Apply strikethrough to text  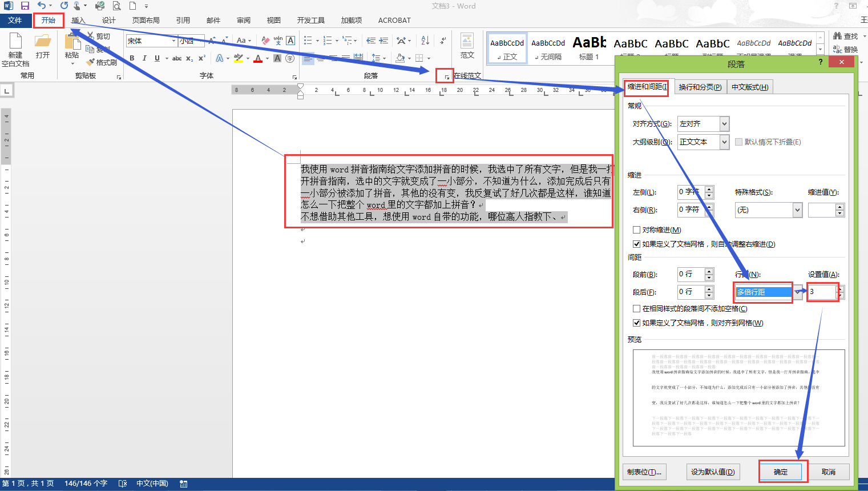pyautogui.click(x=177, y=58)
